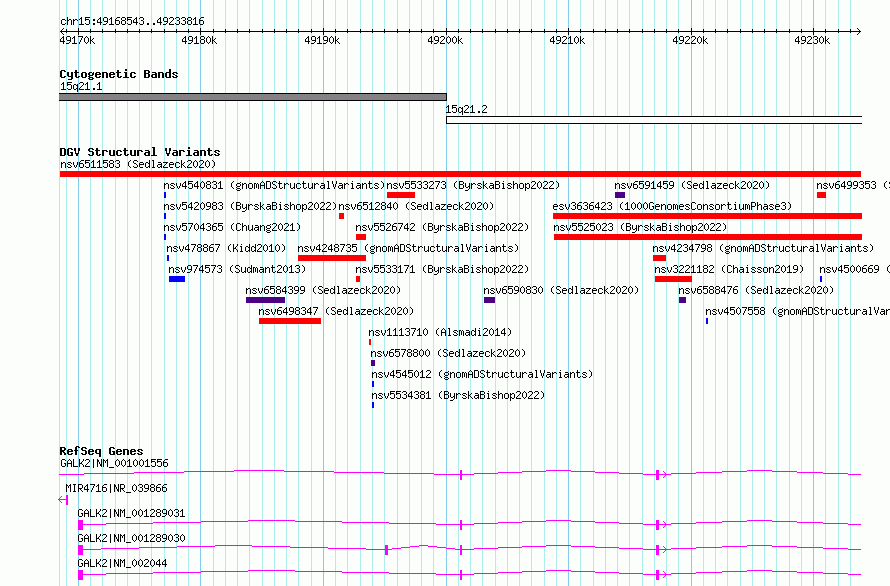890x586 pixels.
Task: Open variant nsv5525023 (ByrskaBishop2022)
Action: (640, 227)
